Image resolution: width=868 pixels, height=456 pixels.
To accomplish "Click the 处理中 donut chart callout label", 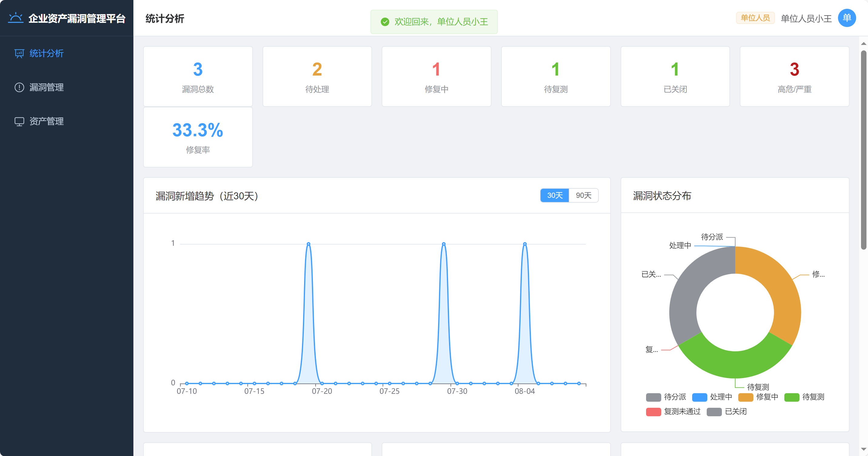I will pos(680,245).
